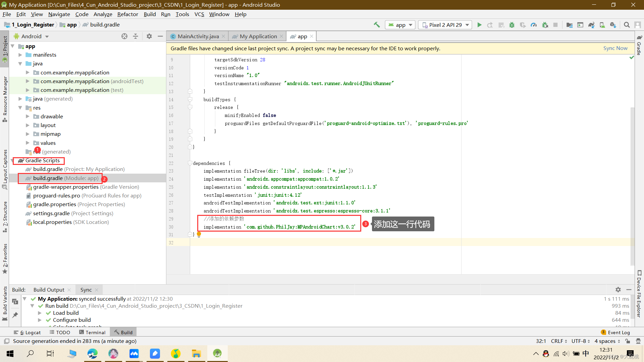Debug the app using the bug icon
This screenshot has height=362, width=644.
(x=512, y=24)
